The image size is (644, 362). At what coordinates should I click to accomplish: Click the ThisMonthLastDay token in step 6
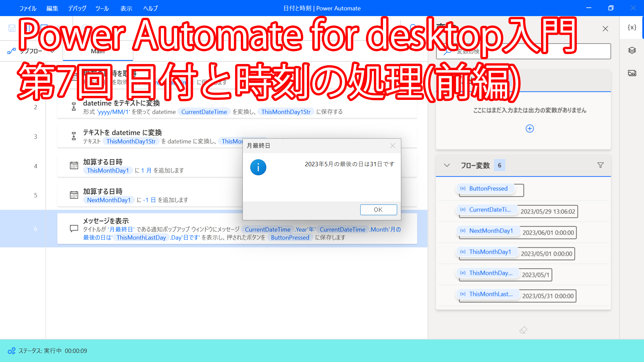[x=141, y=238]
